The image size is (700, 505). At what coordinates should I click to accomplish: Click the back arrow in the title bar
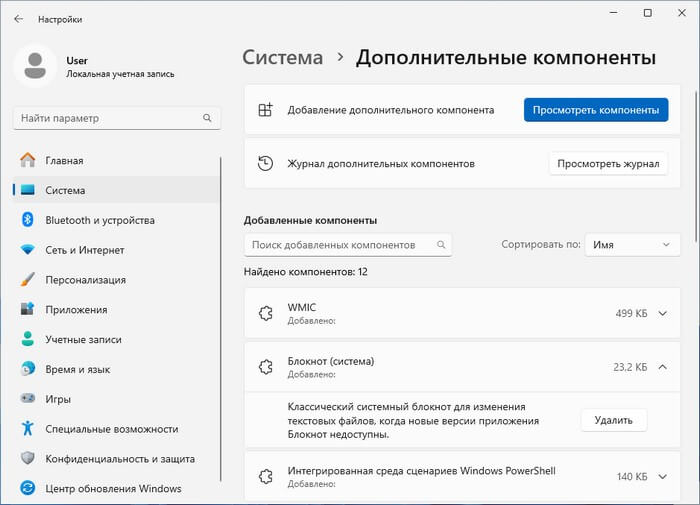19,18
